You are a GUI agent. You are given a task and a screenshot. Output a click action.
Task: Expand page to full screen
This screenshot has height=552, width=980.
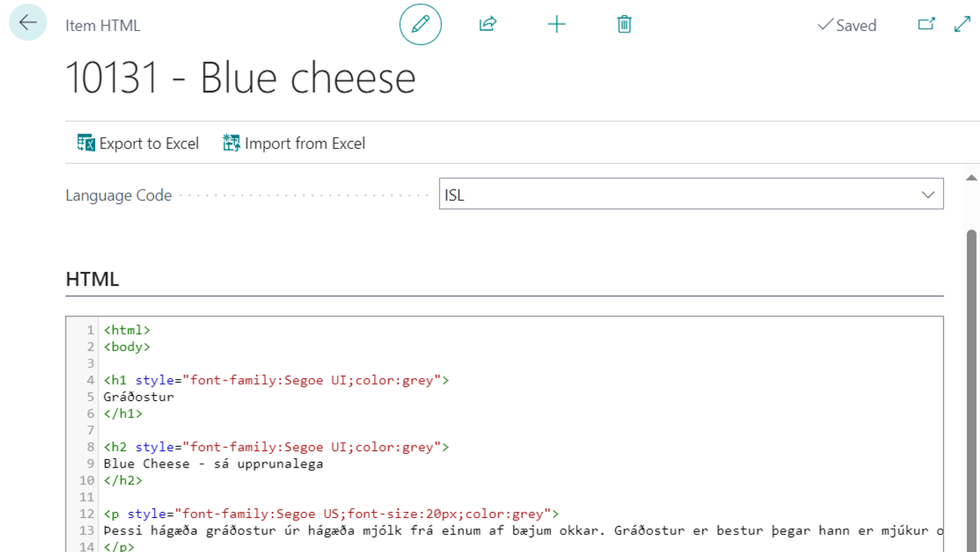[x=963, y=24]
